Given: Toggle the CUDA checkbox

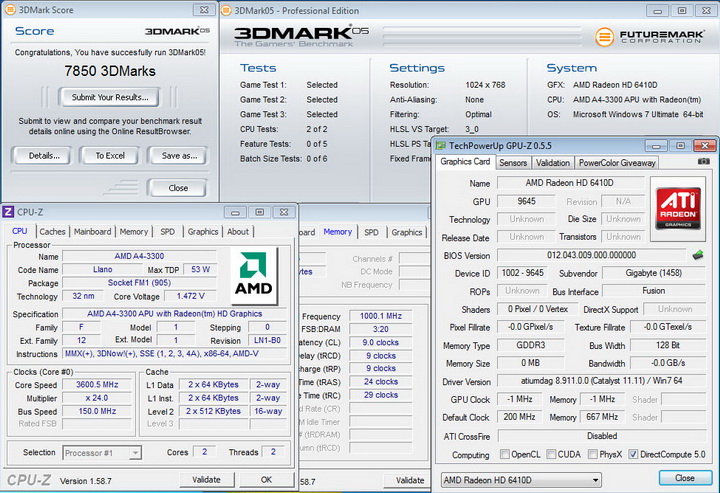Looking at the screenshot, I should pyautogui.click(x=551, y=454).
